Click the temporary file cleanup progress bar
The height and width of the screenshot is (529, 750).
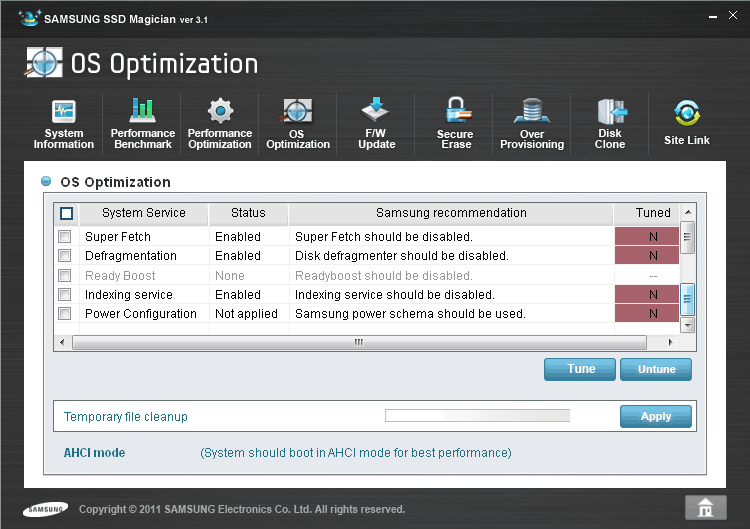[x=477, y=415]
